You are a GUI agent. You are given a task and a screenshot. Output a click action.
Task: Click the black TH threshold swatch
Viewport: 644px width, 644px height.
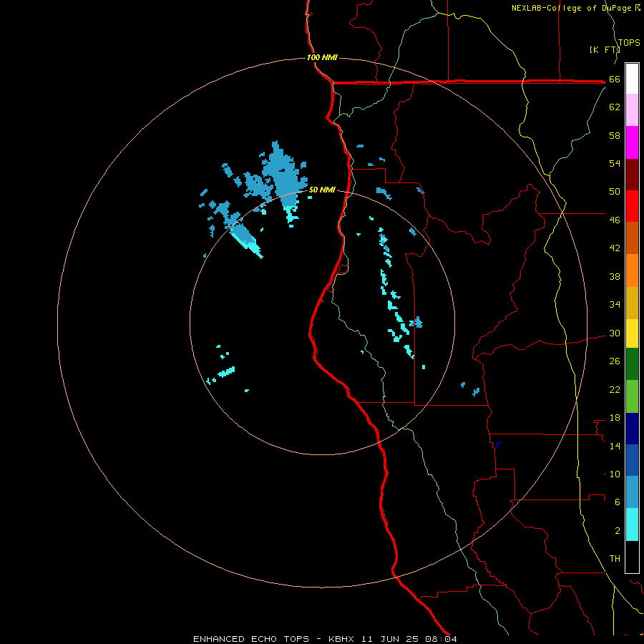[632, 557]
